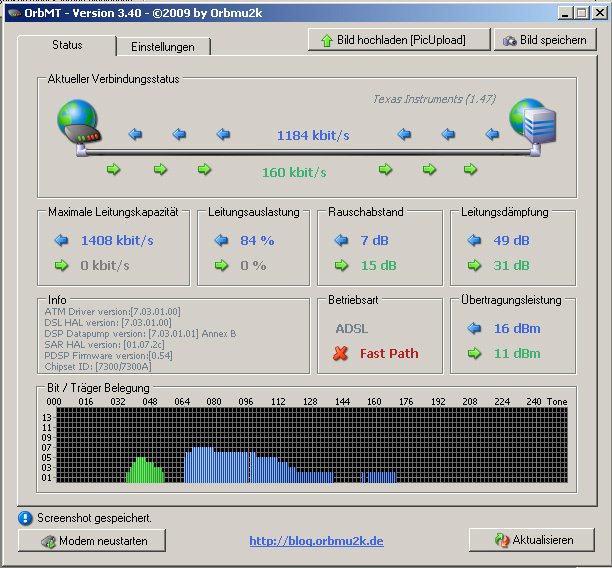This screenshot has width=612, height=568.
Task: Click the Bild hochladen [PicUpload] button
Action: click(399, 40)
